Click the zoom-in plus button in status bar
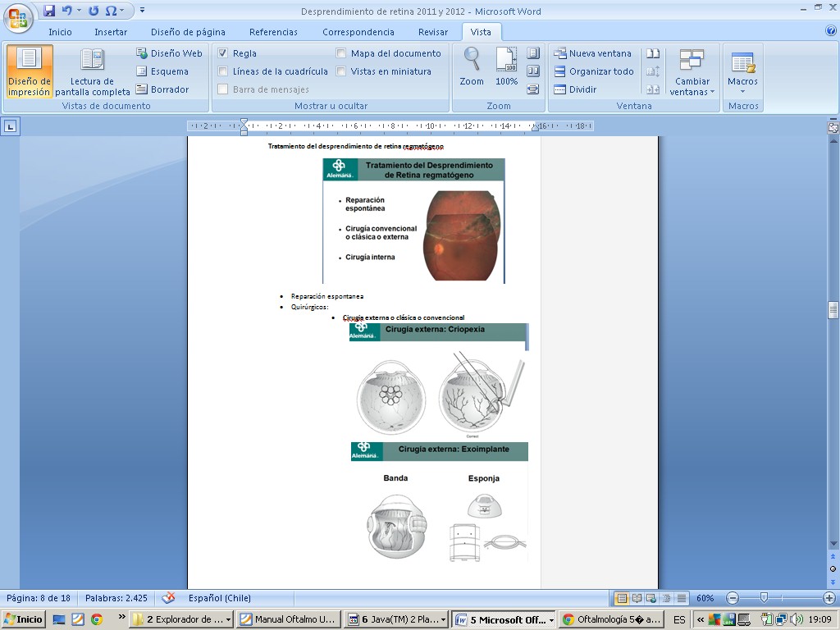The width and height of the screenshot is (840, 630). click(829, 598)
